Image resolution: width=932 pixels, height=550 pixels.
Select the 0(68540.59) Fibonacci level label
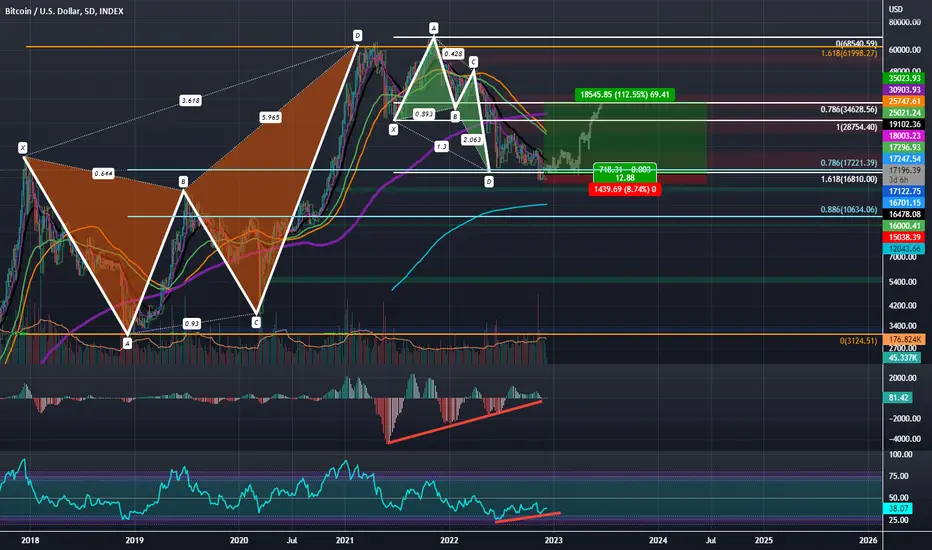856,43
